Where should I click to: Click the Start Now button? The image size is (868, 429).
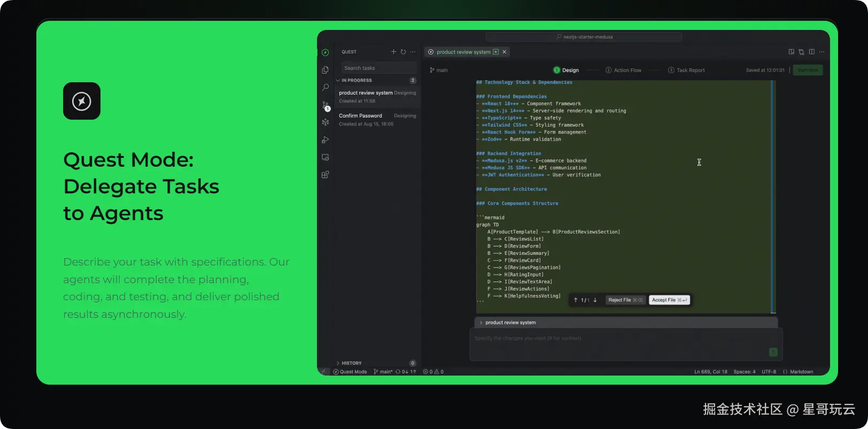(808, 70)
